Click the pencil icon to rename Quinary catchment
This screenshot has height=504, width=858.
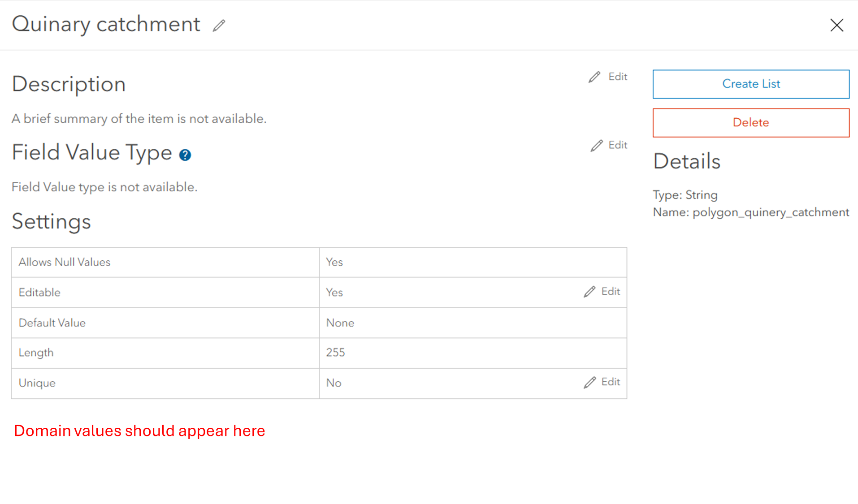coord(219,26)
